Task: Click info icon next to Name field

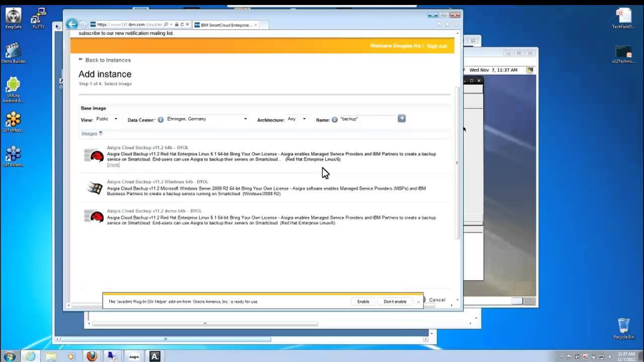Action: 335,120
